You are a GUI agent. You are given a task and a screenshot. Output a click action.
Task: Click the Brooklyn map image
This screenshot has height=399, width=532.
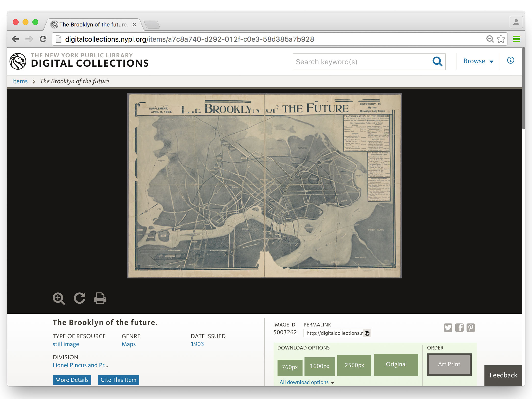click(264, 186)
